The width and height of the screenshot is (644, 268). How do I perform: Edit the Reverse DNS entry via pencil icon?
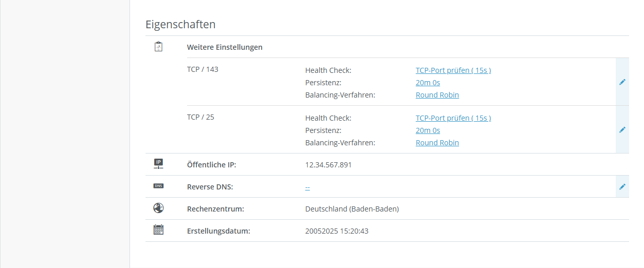click(622, 186)
